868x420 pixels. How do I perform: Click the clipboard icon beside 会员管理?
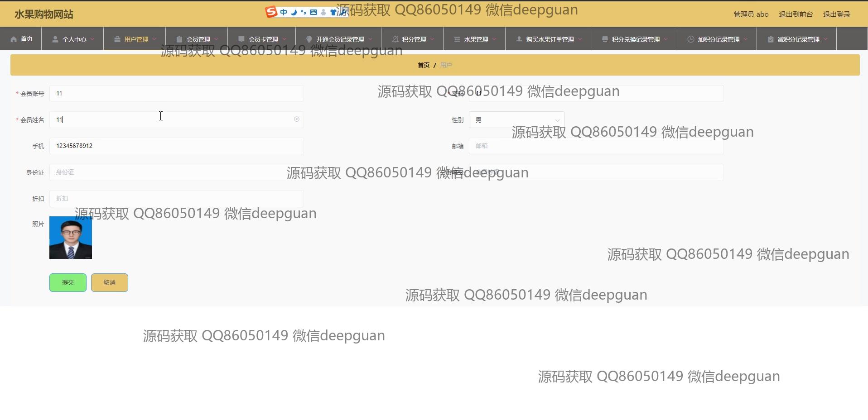(x=179, y=39)
